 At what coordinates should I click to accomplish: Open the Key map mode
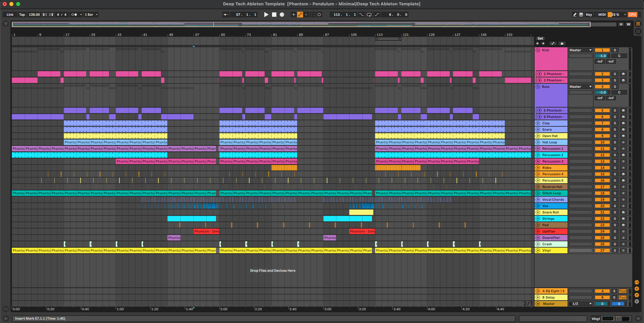[x=589, y=15]
